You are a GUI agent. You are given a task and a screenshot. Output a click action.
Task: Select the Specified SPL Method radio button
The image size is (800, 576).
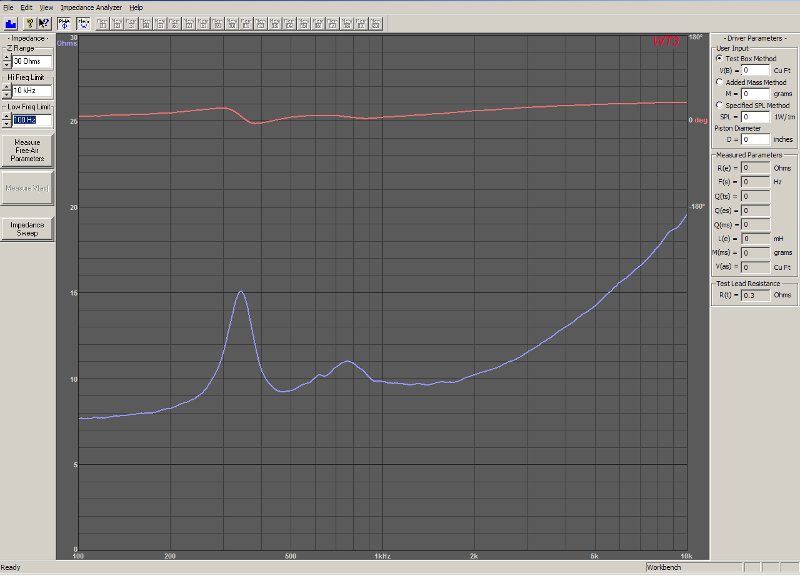coord(719,105)
